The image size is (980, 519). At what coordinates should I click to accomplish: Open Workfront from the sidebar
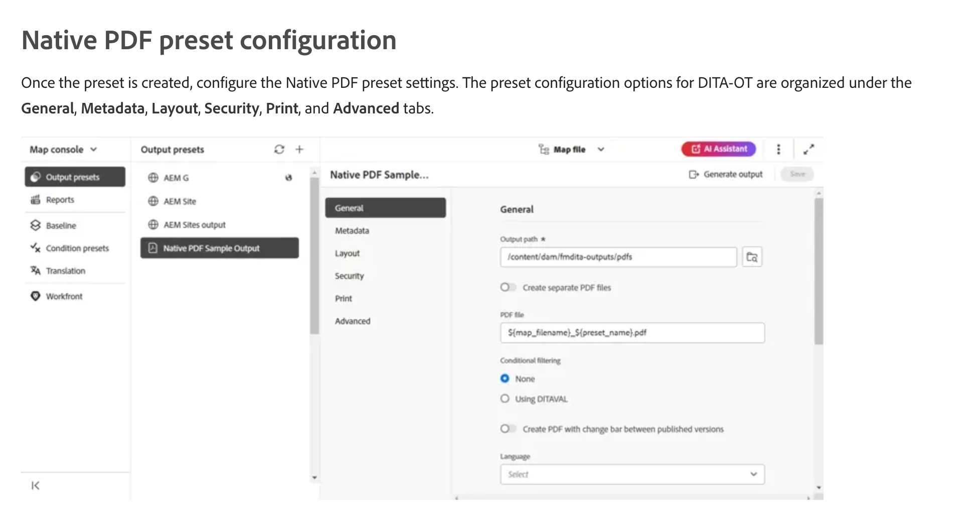point(64,296)
